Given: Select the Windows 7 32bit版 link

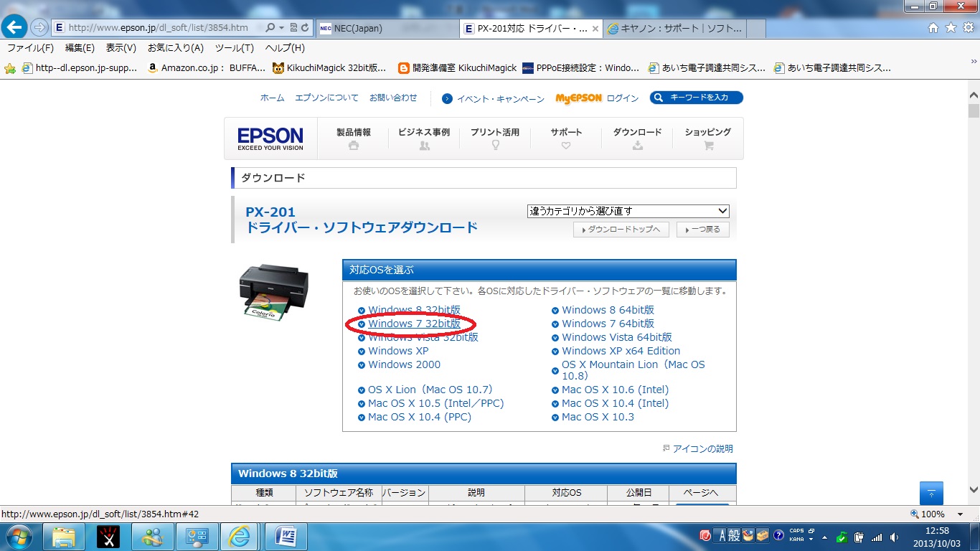Looking at the screenshot, I should click(x=414, y=324).
